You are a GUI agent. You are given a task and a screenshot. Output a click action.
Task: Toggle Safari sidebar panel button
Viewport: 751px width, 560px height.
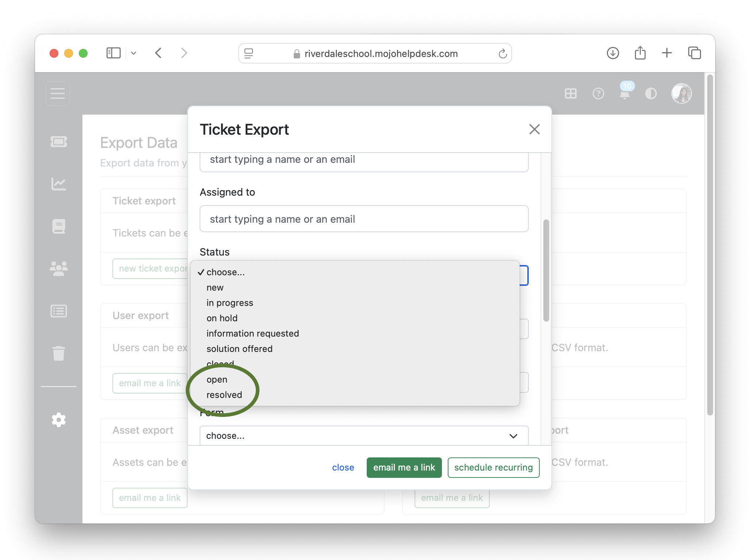(x=113, y=53)
